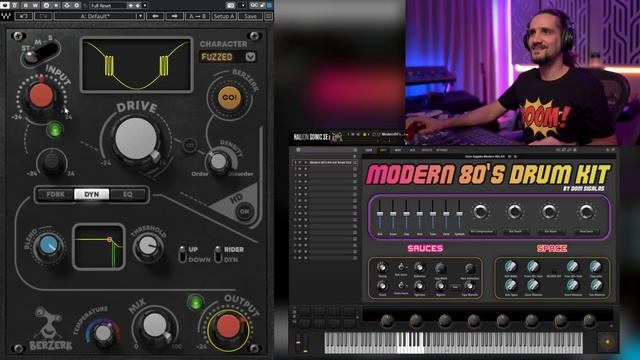Click the red Input knob
Screen dimensions: 640x360
(x=41, y=95)
